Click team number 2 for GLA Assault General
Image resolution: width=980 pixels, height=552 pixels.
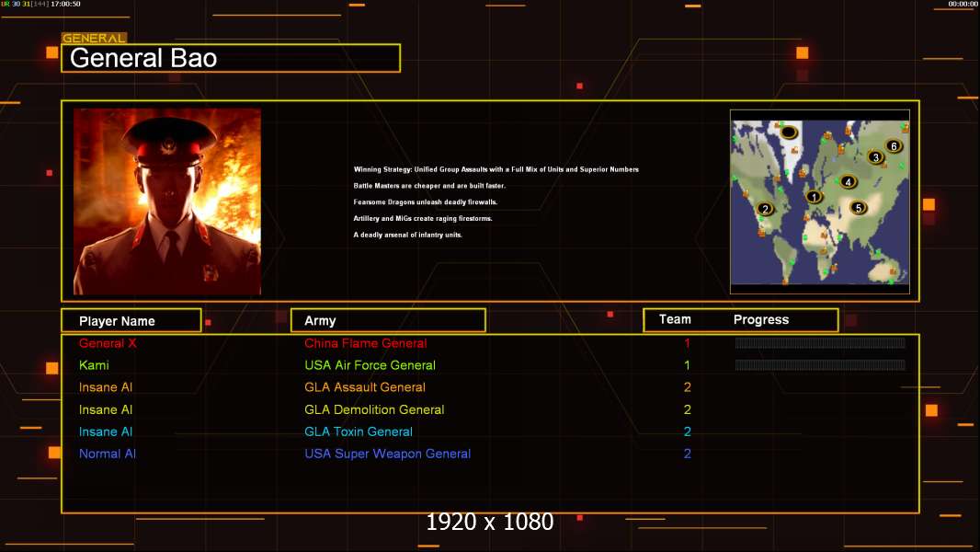click(688, 387)
